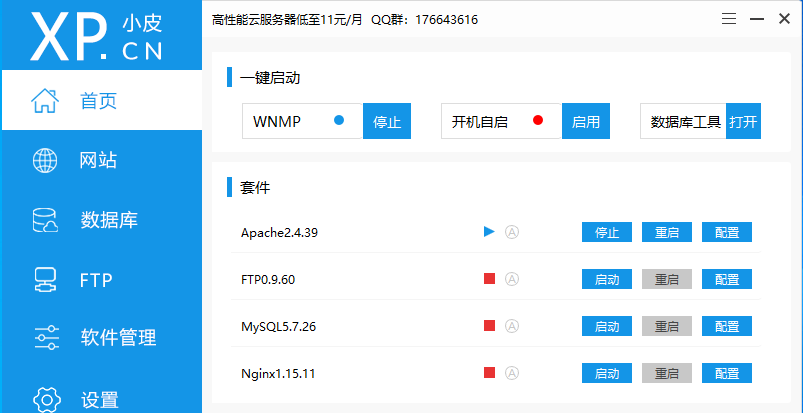
Task: Open 数据库工具 with the 打开 button
Action: point(743,121)
